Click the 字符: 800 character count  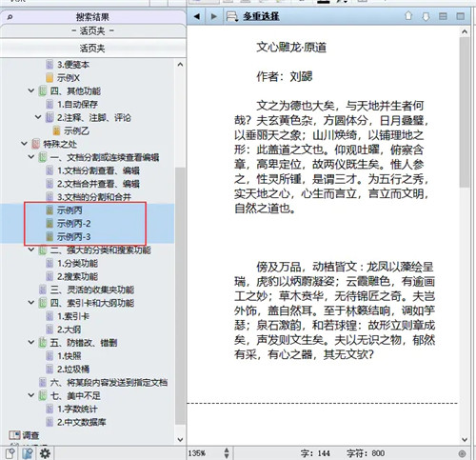coord(366,453)
